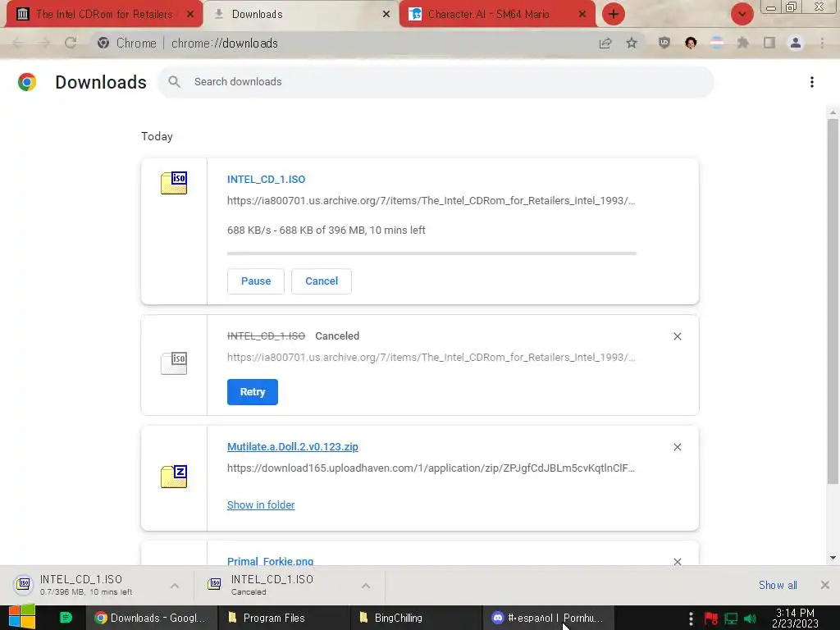Retry the canceled INTEL_CD_1.ISO download

[x=253, y=392]
